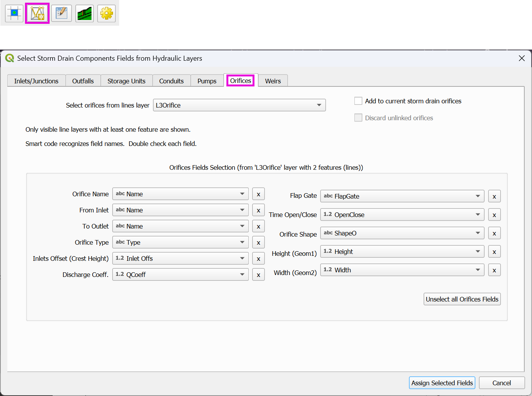The height and width of the screenshot is (396, 532).
Task: Open the form editor pencil icon
Action: pyautogui.click(x=62, y=13)
